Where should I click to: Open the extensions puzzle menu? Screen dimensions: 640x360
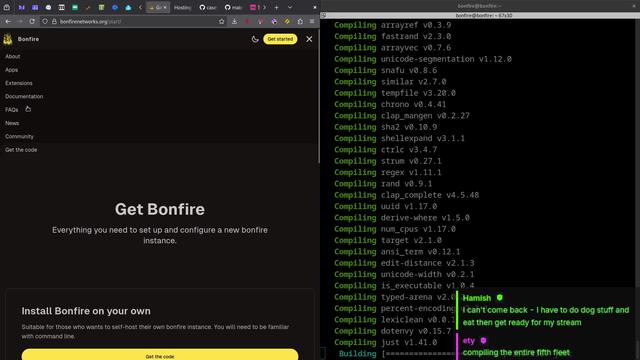pyautogui.click(x=300, y=21)
